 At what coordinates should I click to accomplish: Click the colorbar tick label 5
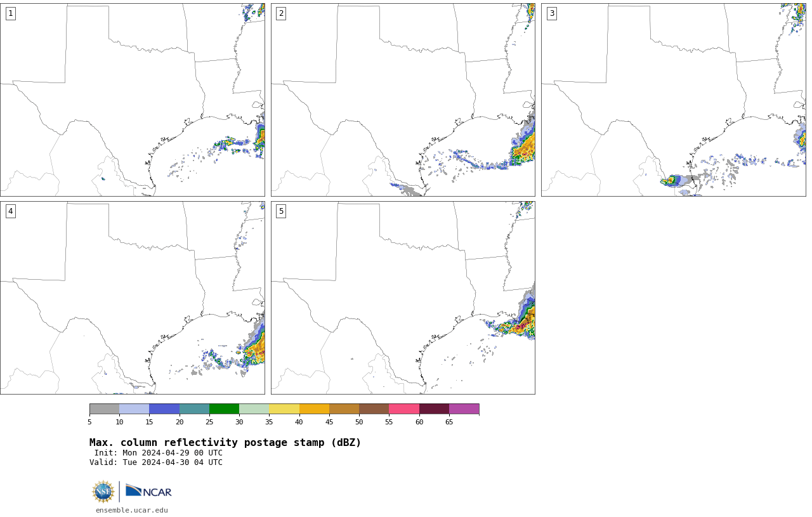pos(89,422)
